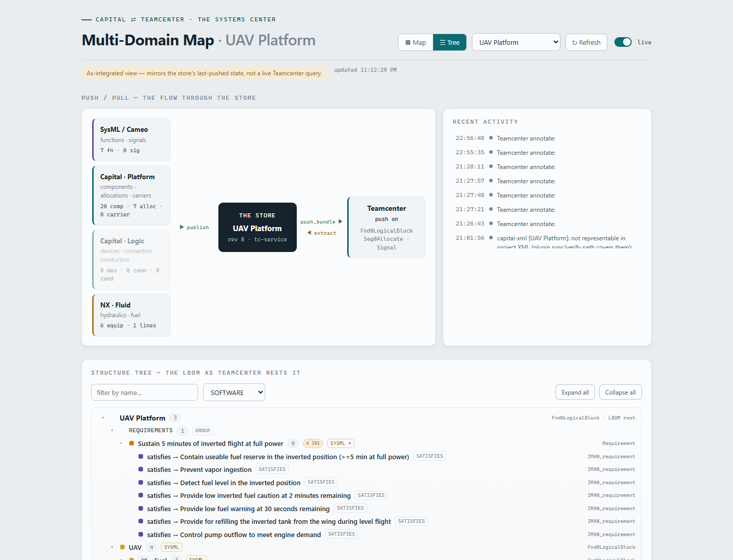The height and width of the screenshot is (560, 733).
Task: Click the orange node marker on the Sustain row
Action: [x=132, y=443]
